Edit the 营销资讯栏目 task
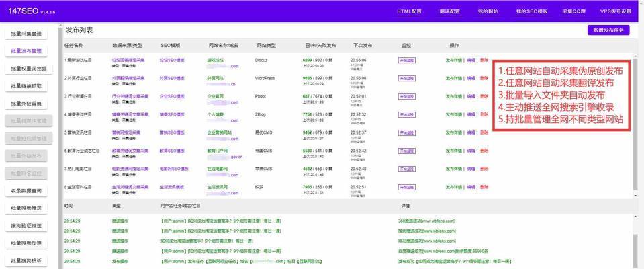The width and height of the screenshot is (644, 269). point(471,132)
